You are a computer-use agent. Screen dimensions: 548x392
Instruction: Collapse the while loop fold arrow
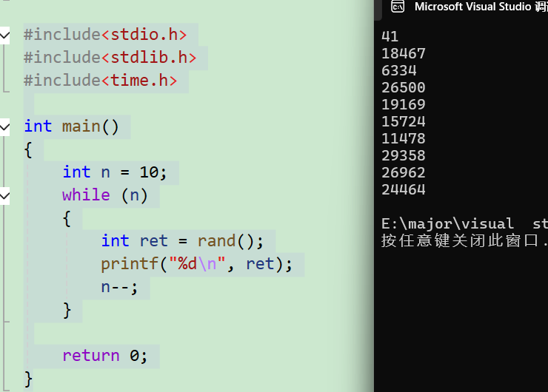(4, 196)
